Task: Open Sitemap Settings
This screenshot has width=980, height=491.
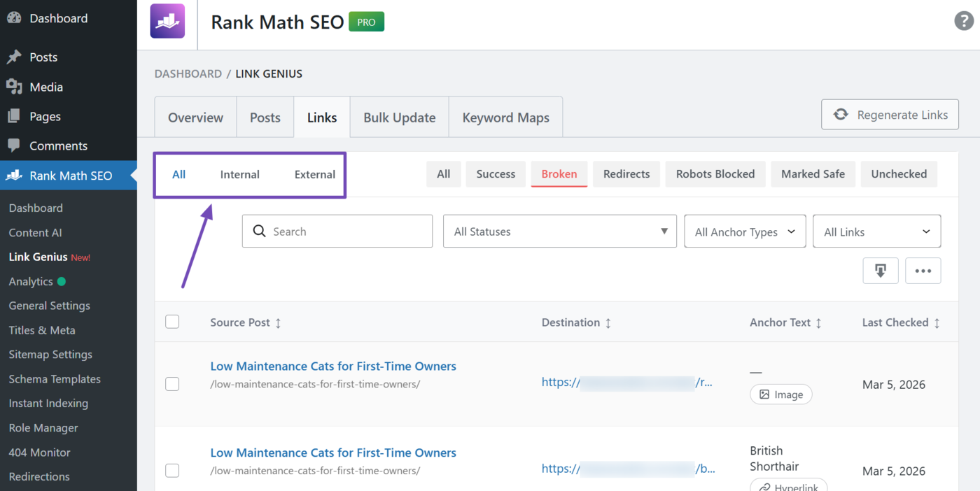Action: tap(50, 355)
